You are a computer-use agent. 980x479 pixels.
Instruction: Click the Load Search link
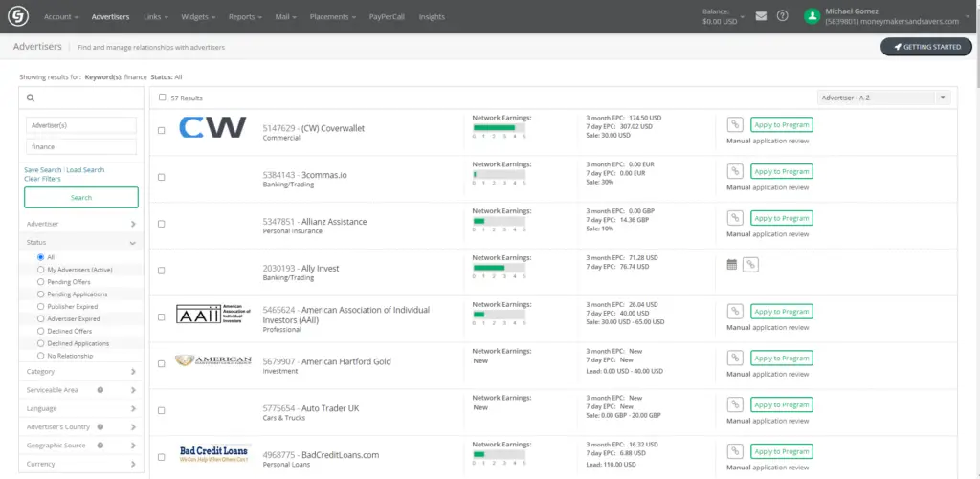(85, 170)
